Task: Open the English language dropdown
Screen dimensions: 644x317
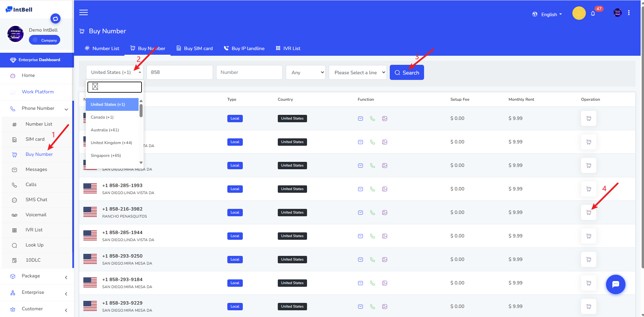Action: click(547, 14)
